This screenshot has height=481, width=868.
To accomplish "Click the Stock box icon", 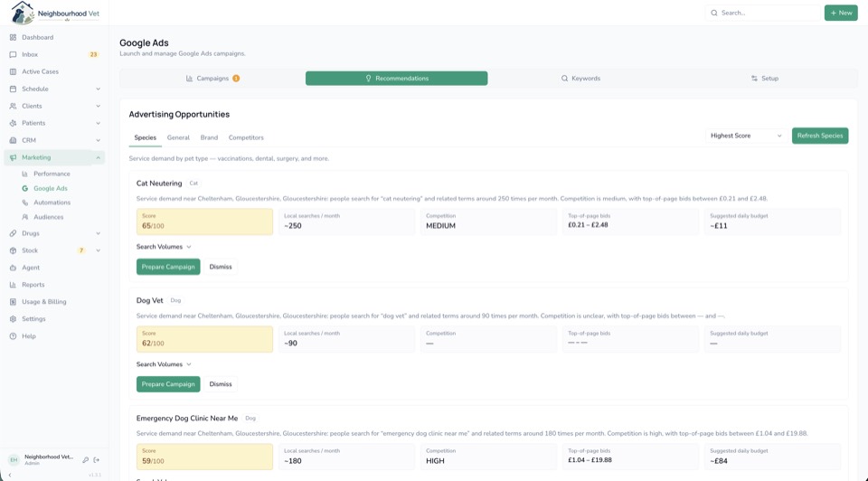I will 13,250.
